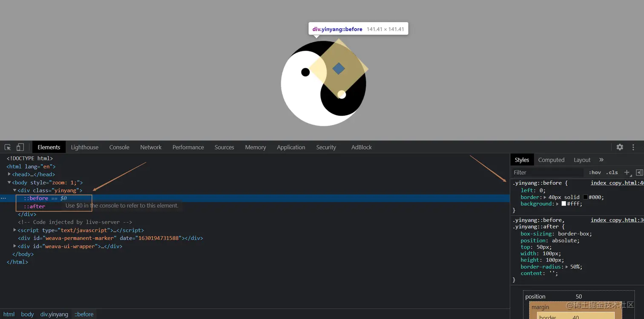
Task: Toggle the .cls class editor button
Action: click(x=612, y=172)
